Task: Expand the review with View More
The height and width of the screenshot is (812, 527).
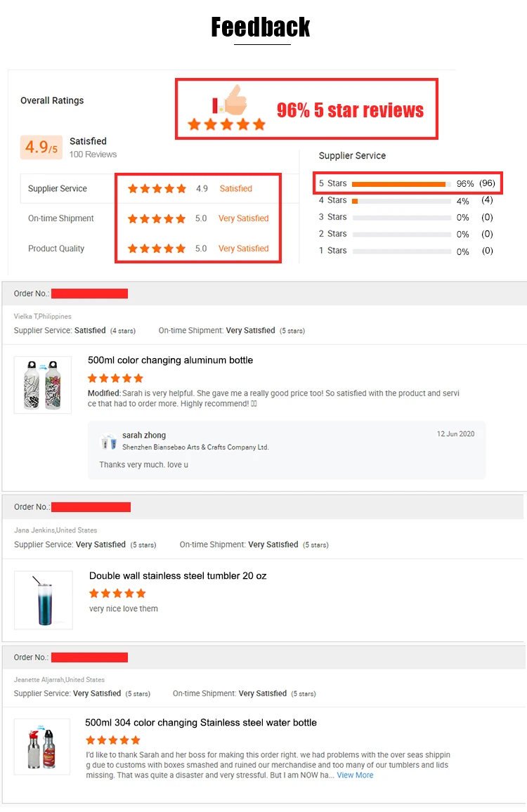Action: coord(355,775)
